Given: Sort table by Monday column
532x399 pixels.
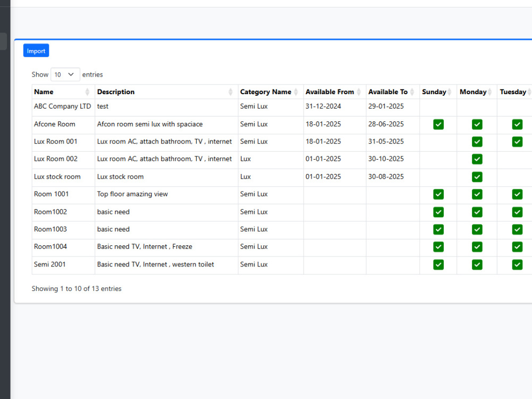Looking at the screenshot, I should pos(477,92).
